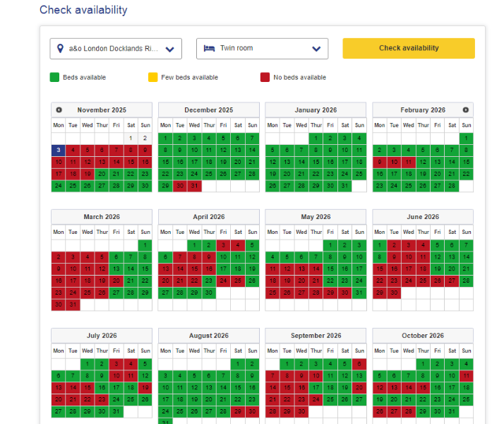Click the yellow Few beds available swatch
The image size is (504, 424).
[x=153, y=77]
